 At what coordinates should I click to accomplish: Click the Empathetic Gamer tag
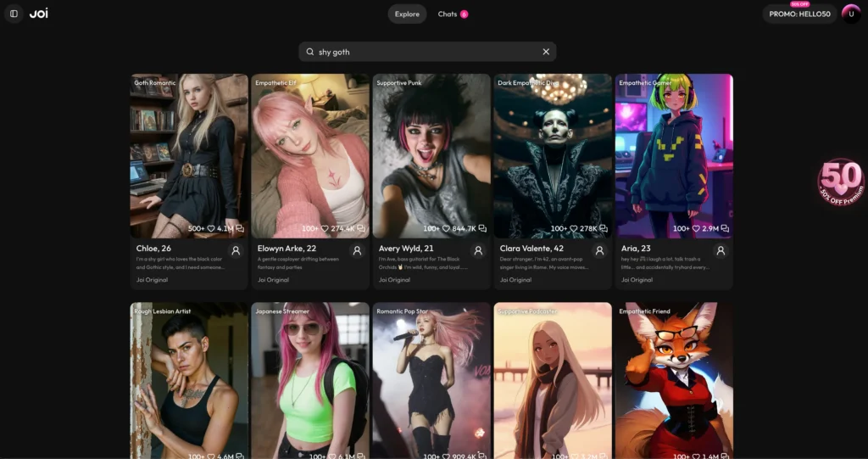[645, 82]
